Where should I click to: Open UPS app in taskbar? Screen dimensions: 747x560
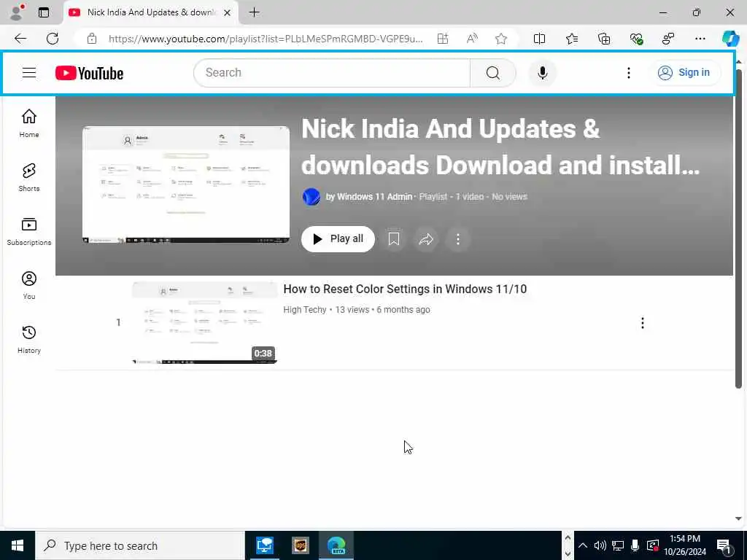(x=301, y=545)
